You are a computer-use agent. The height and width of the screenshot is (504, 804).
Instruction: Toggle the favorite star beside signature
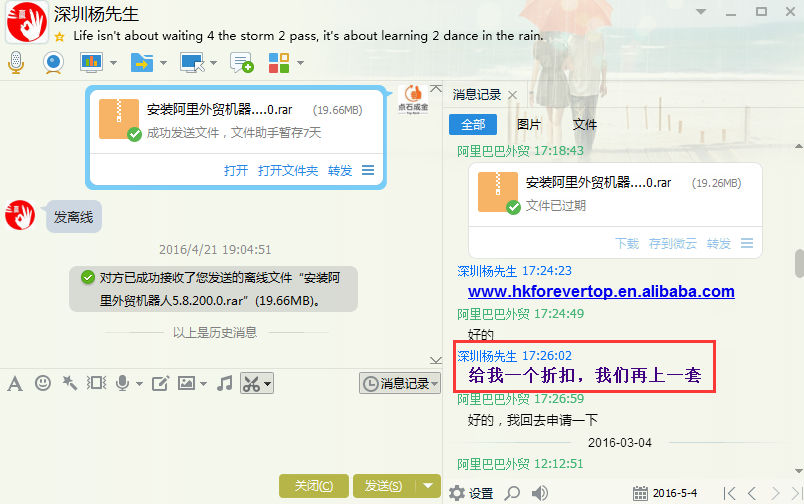pos(59,36)
